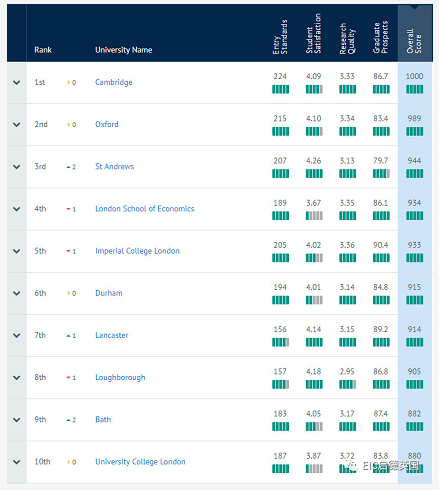Image resolution: width=439 pixels, height=490 pixels.
Task: Open the Imperial College London link
Action: click(x=137, y=251)
